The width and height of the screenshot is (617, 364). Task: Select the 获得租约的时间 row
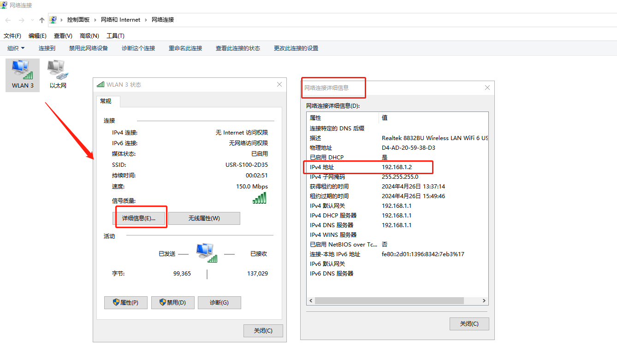[397, 186]
